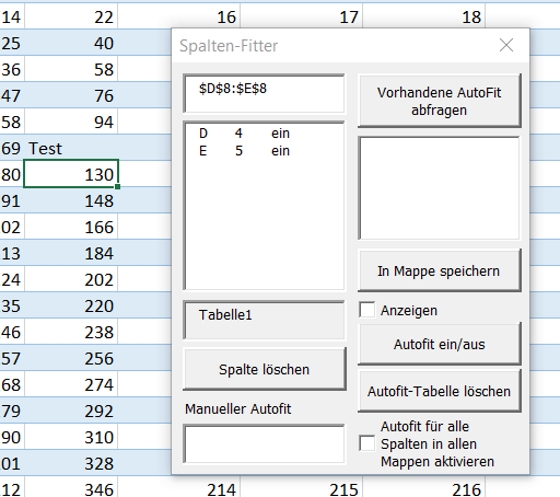The width and height of the screenshot is (560, 497).
Task: Click the empty list box below abfragen button
Action: (439, 188)
